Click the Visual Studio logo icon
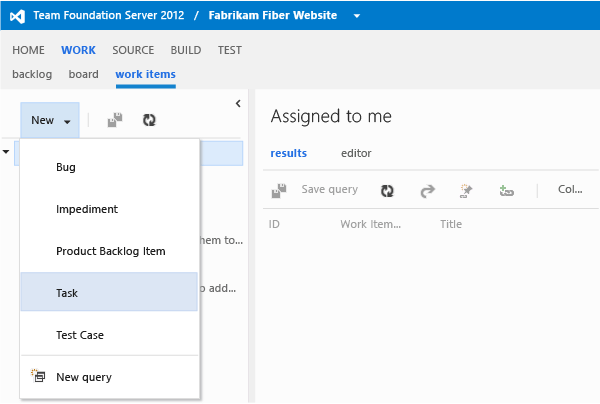This screenshot has width=600, height=404. pos(17,16)
